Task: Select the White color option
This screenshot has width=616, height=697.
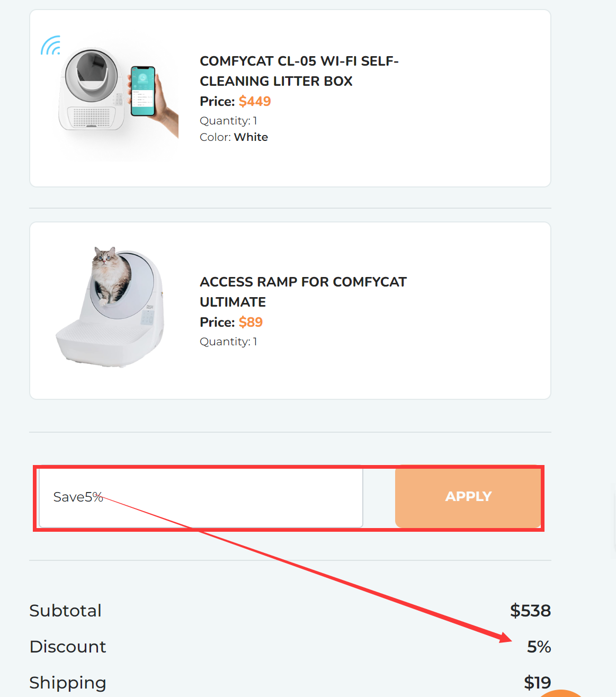Action: [251, 137]
